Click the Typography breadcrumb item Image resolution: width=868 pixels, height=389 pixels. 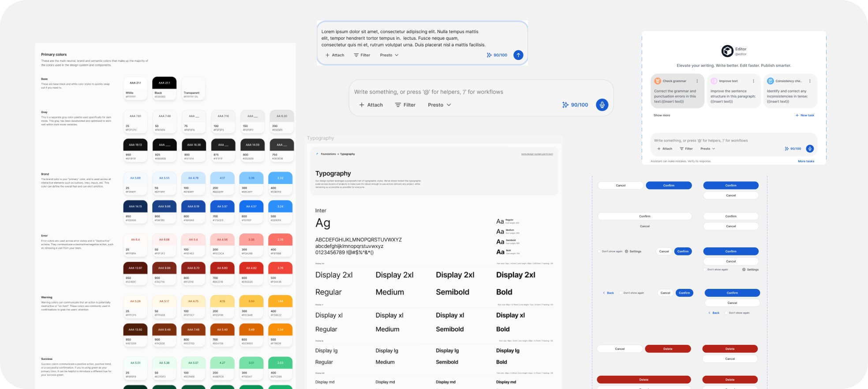(x=348, y=154)
